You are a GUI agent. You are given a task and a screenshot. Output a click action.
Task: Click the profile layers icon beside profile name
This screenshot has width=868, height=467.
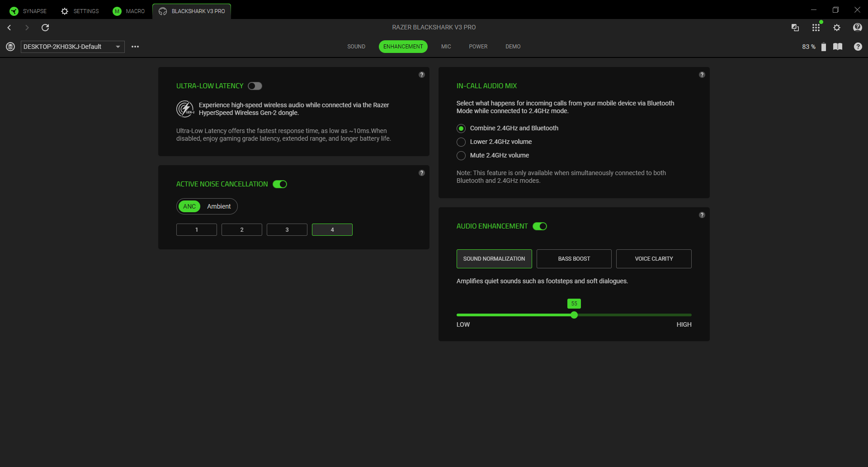10,47
